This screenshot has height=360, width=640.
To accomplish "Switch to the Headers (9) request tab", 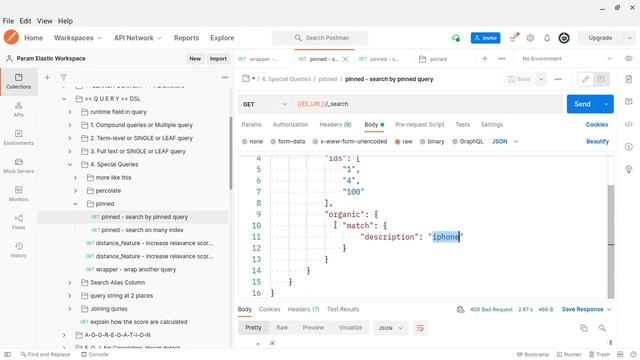I will coord(335,124).
